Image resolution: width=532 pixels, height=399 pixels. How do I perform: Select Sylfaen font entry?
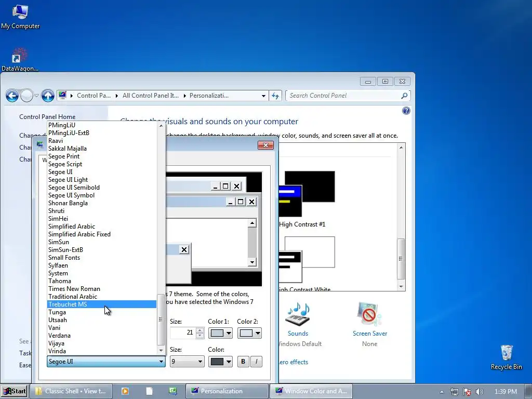(x=101, y=265)
